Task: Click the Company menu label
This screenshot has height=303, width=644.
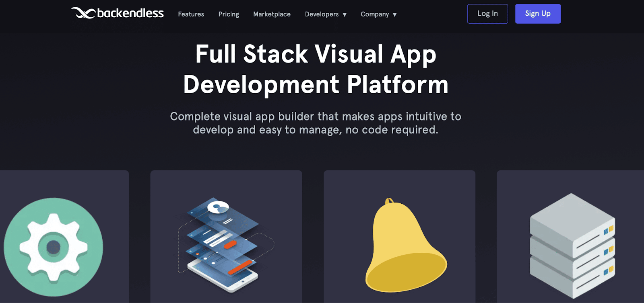Action: click(x=374, y=14)
